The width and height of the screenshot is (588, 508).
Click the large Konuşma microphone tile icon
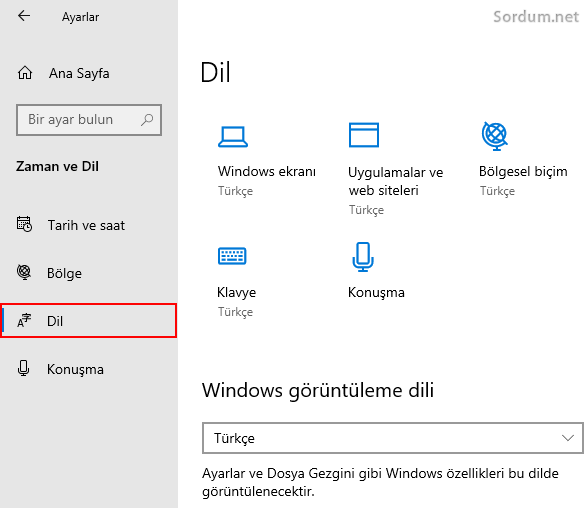pos(363,257)
